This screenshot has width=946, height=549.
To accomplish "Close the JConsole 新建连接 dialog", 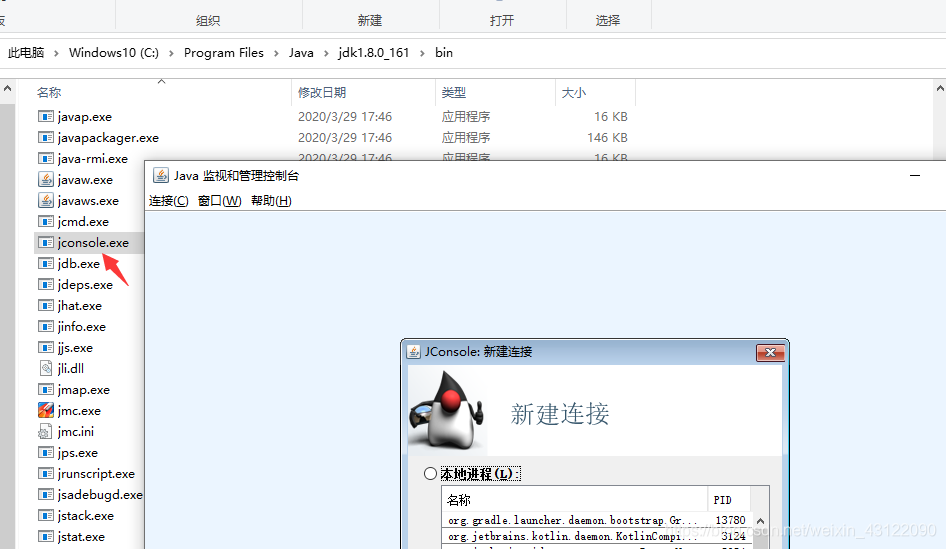I will point(770,352).
